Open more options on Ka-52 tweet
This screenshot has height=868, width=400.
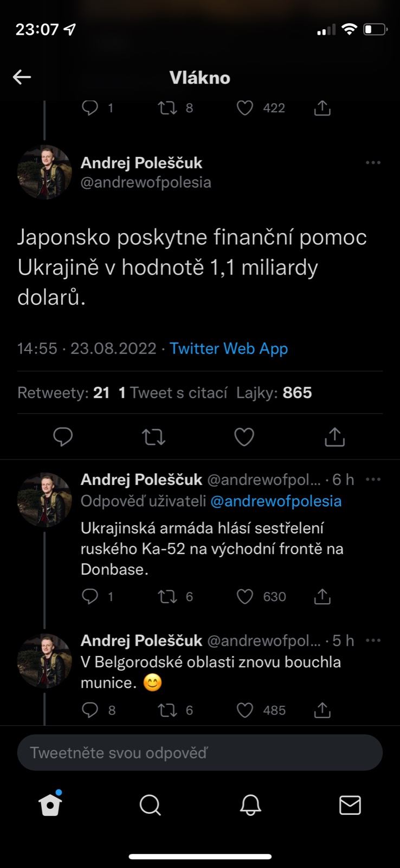(373, 480)
